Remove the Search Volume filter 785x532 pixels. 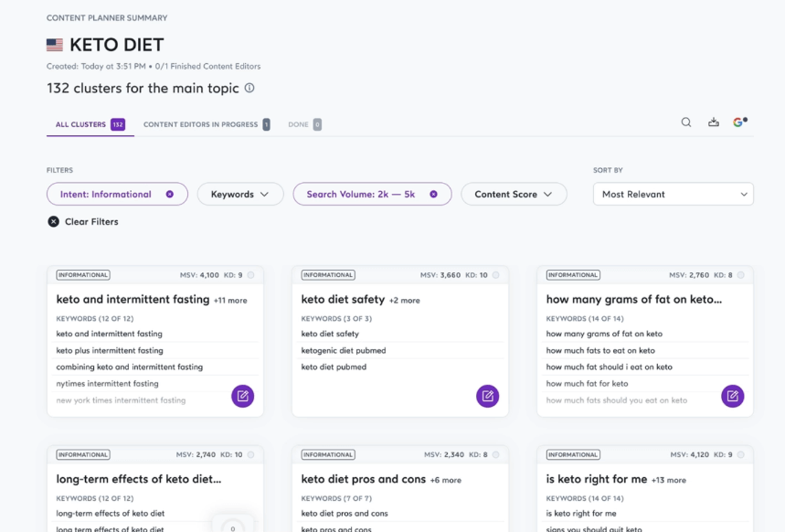coord(433,195)
